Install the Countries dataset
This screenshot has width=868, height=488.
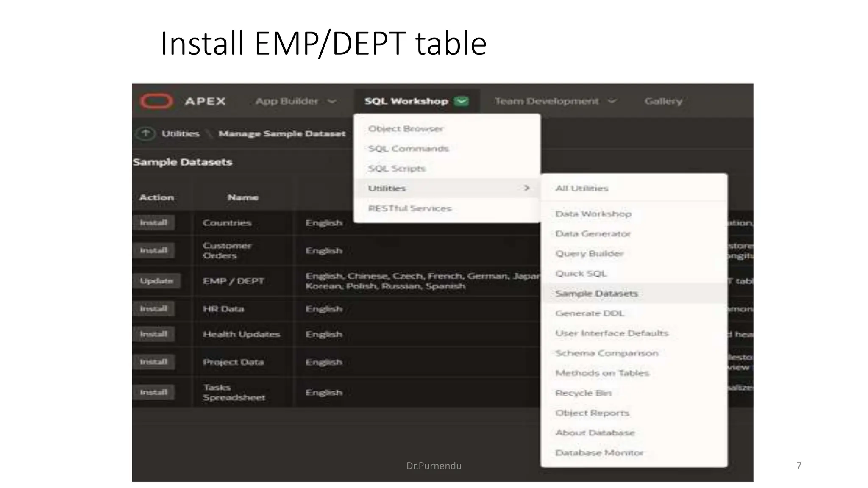coord(153,222)
